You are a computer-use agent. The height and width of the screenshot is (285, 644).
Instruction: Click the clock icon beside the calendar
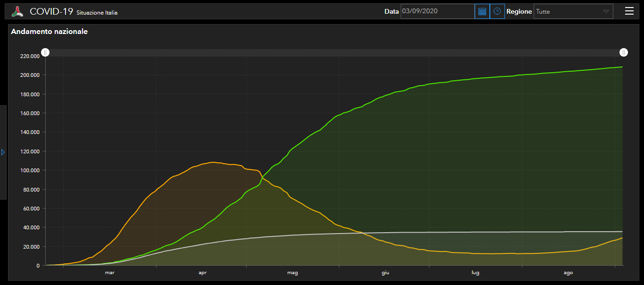coord(497,11)
